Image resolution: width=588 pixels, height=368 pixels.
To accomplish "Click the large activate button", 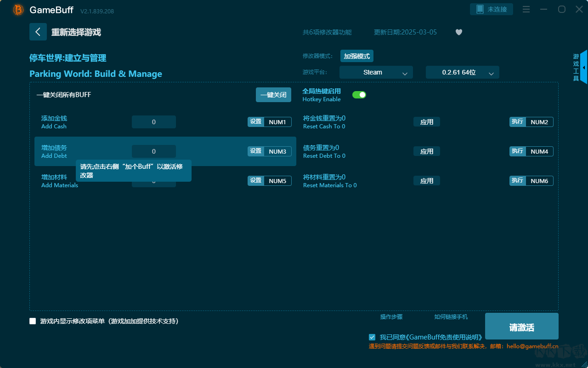I will (x=521, y=327).
